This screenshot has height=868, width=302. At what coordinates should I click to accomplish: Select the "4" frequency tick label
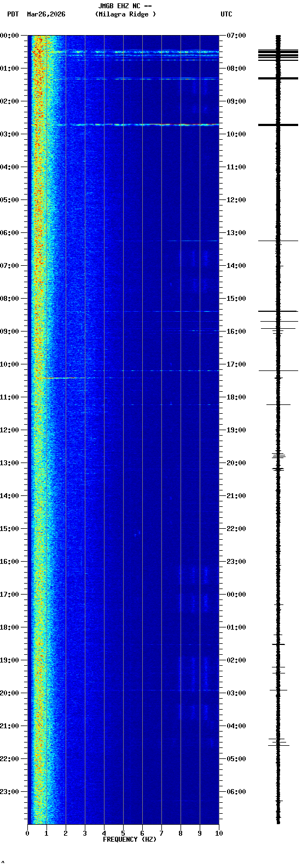pos(104,833)
